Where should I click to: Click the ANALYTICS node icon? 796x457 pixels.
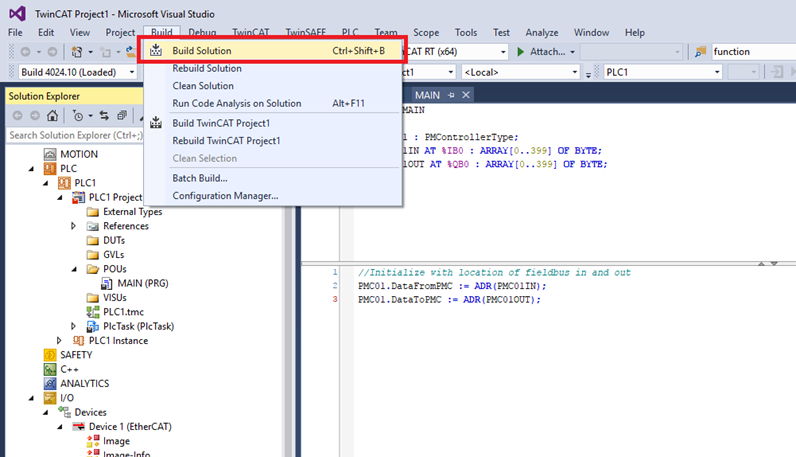pyautogui.click(x=50, y=383)
